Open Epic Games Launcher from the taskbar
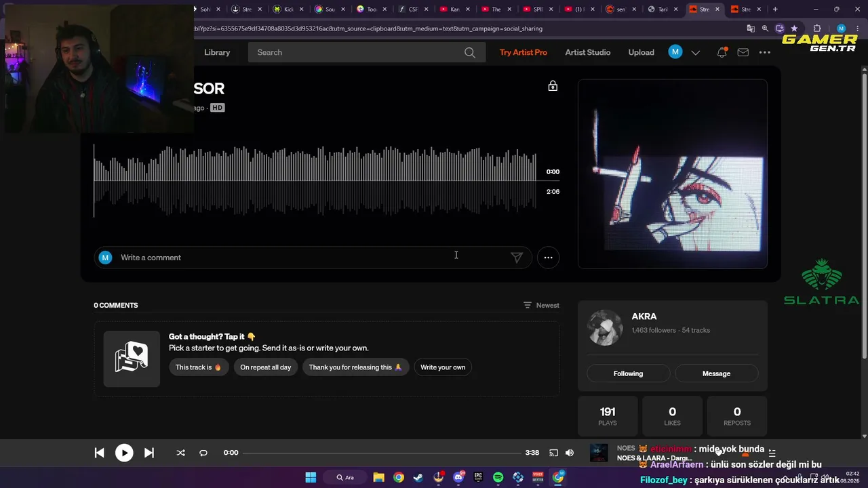868x488 pixels. (x=478, y=477)
